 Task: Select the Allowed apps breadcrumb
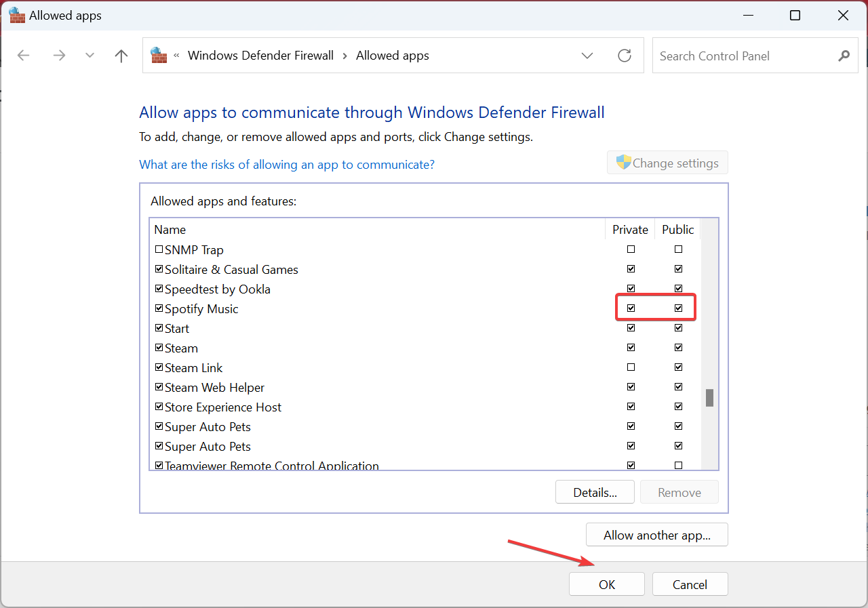click(393, 56)
